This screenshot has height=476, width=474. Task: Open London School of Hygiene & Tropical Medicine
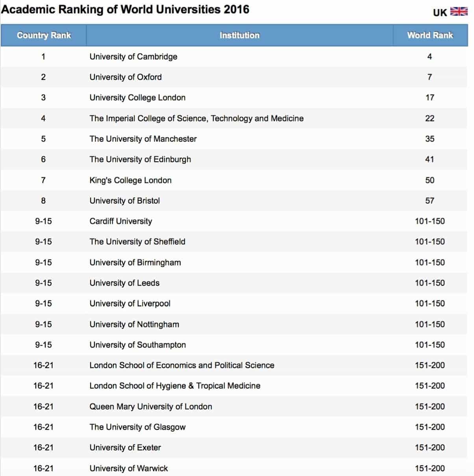click(x=174, y=386)
